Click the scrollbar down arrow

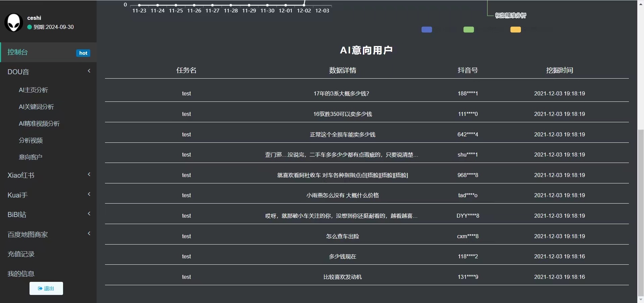641,299
